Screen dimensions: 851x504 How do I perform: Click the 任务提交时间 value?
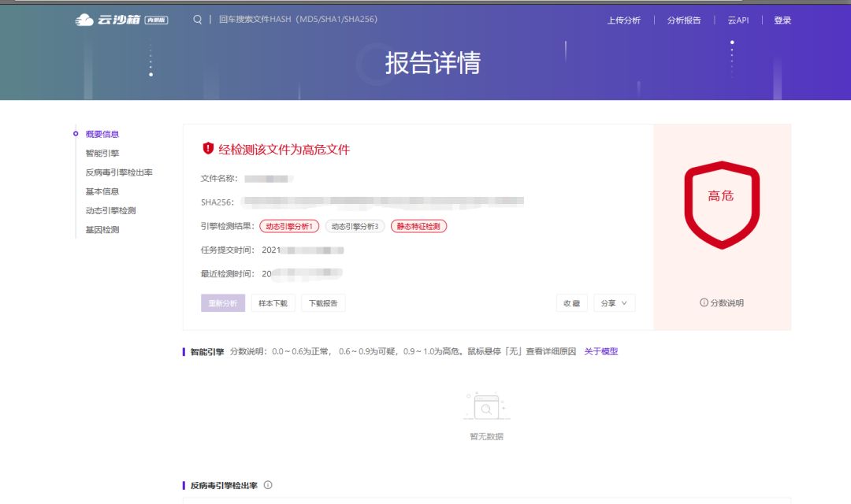point(303,250)
